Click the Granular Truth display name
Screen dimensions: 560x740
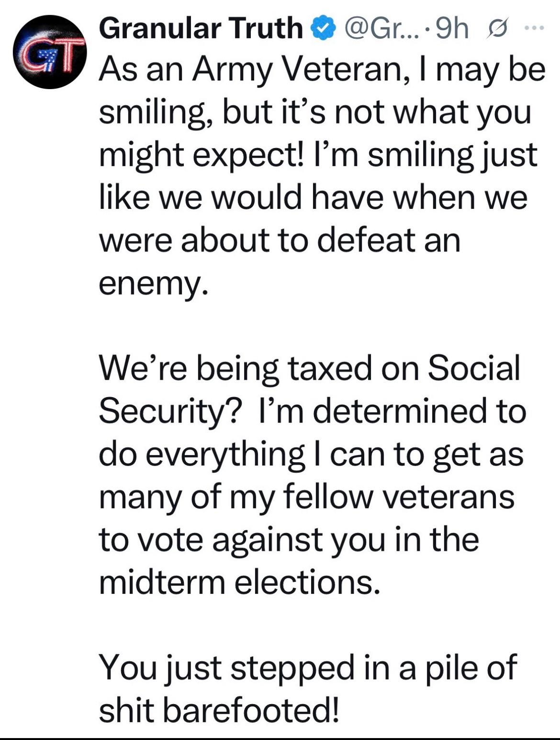coord(202,28)
